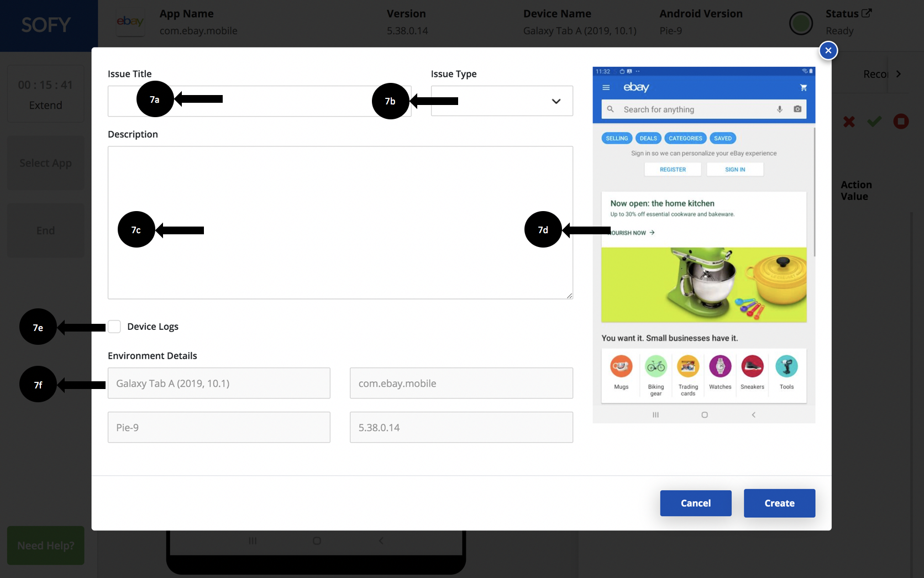This screenshot has width=924, height=578.
Task: Click the Cancel button
Action: (696, 503)
